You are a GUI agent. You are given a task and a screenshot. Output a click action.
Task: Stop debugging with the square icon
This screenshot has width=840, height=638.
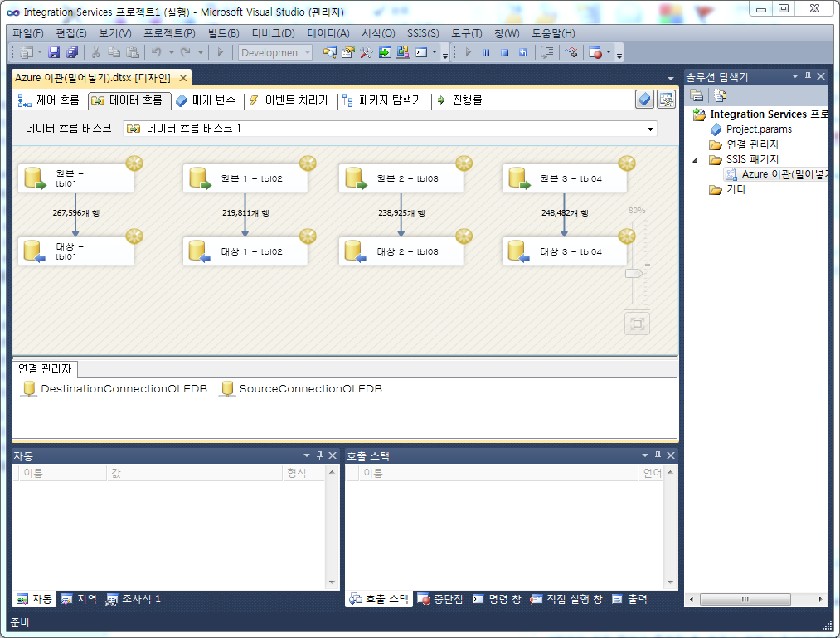(x=505, y=52)
